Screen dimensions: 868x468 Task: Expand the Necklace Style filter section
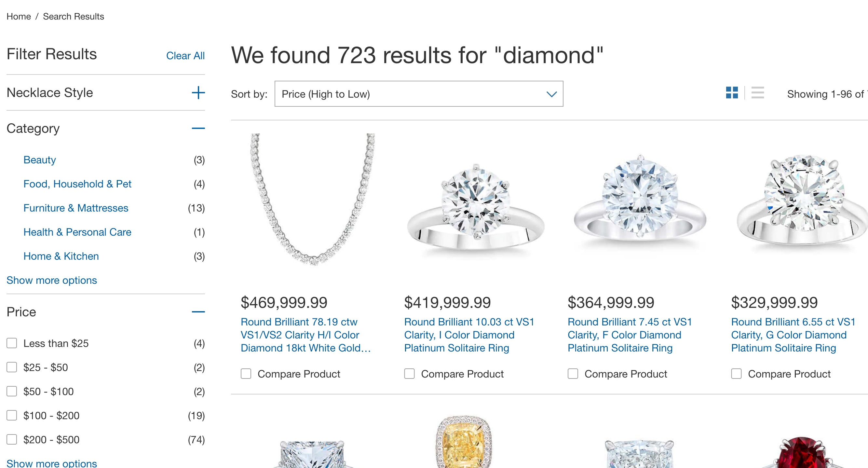click(x=198, y=92)
